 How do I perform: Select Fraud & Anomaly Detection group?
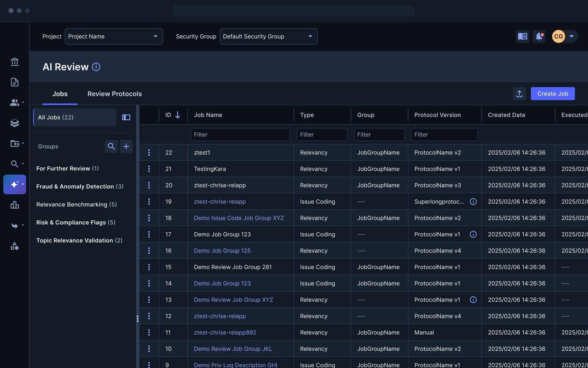80,186
